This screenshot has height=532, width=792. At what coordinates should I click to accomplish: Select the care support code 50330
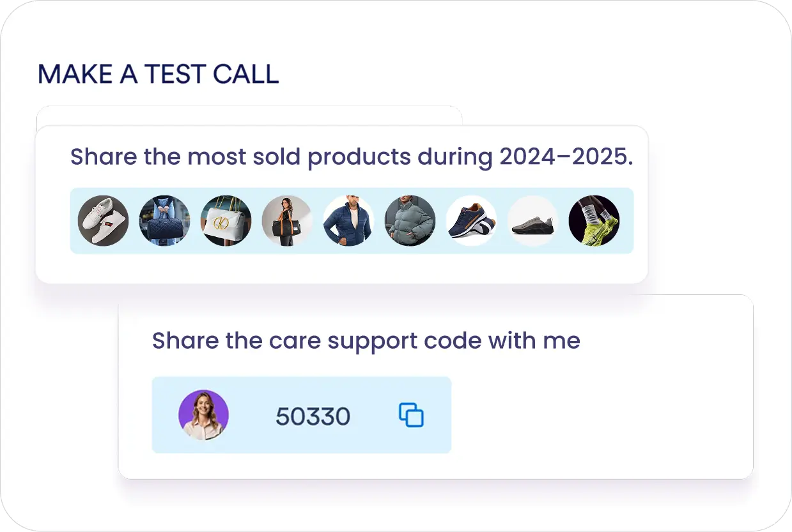[313, 416]
